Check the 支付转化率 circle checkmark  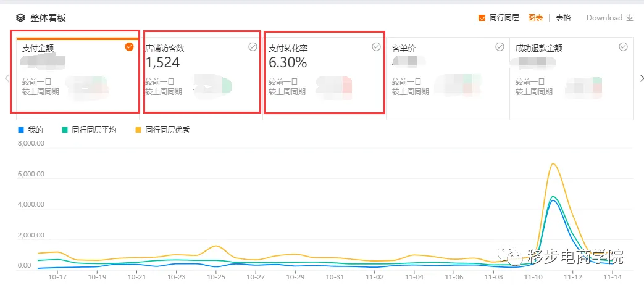376,47
